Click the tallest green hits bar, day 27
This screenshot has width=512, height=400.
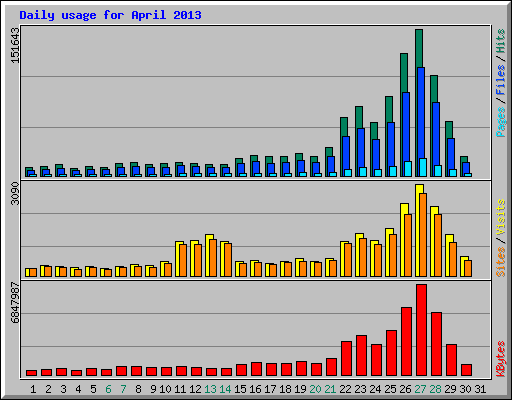pyautogui.click(x=419, y=48)
